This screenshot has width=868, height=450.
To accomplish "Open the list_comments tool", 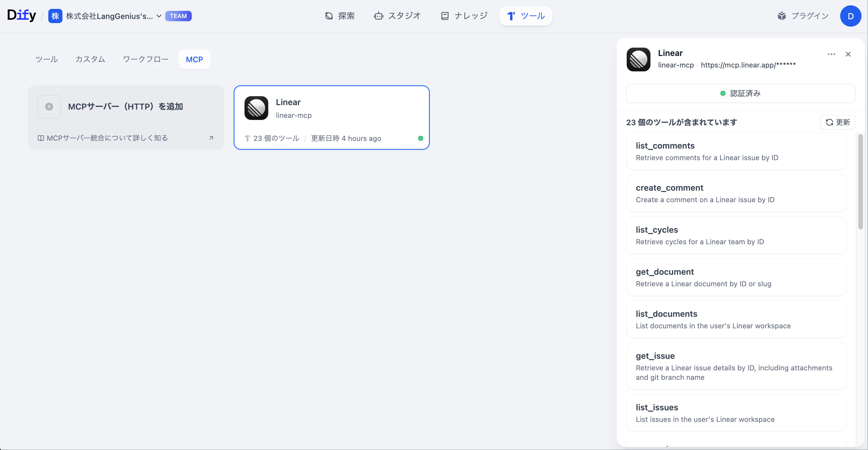I will click(736, 151).
